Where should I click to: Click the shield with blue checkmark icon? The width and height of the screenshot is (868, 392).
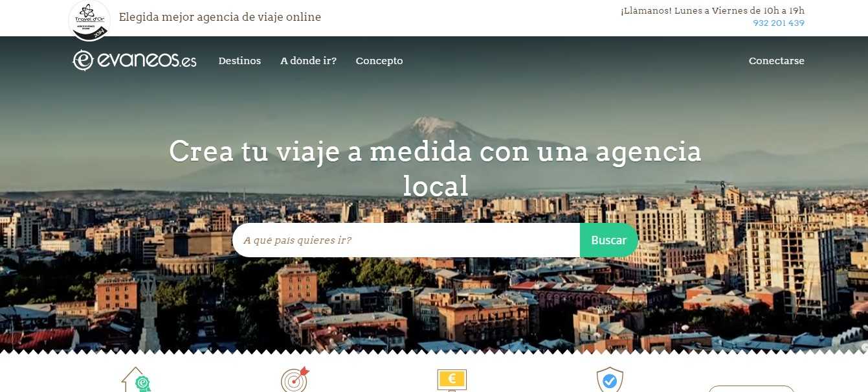coord(609,380)
